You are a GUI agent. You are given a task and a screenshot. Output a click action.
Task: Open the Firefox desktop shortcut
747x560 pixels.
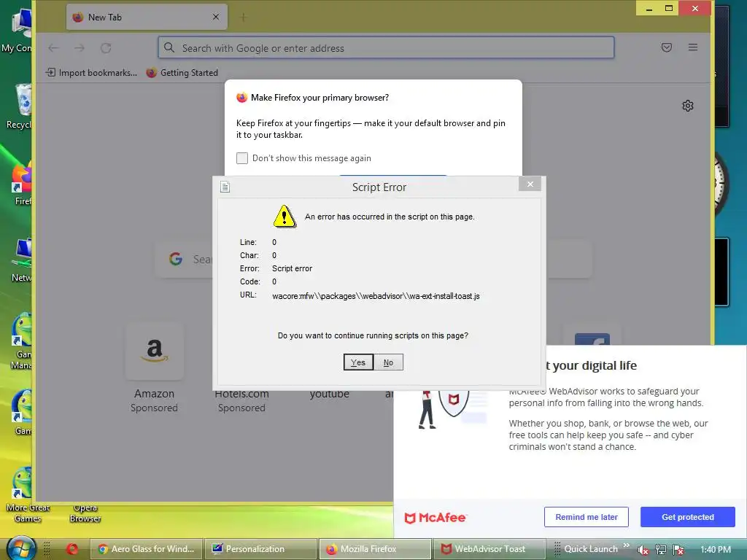(22, 184)
